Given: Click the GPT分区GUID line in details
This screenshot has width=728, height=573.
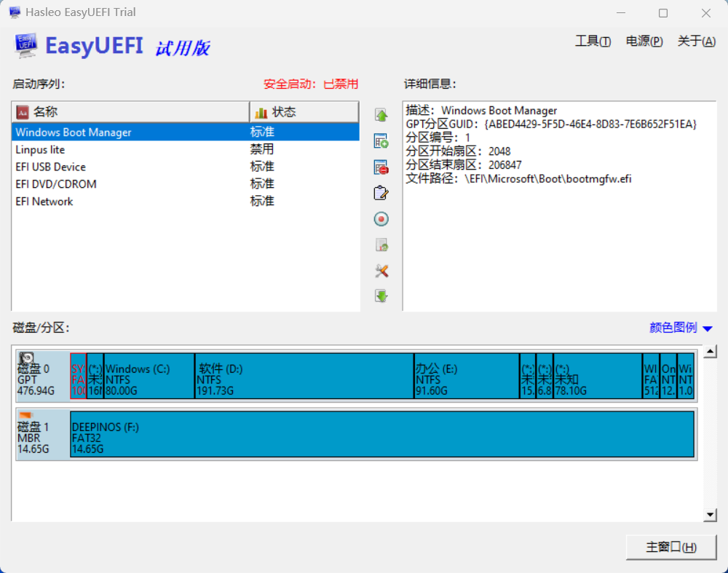Looking at the screenshot, I should pos(551,124).
